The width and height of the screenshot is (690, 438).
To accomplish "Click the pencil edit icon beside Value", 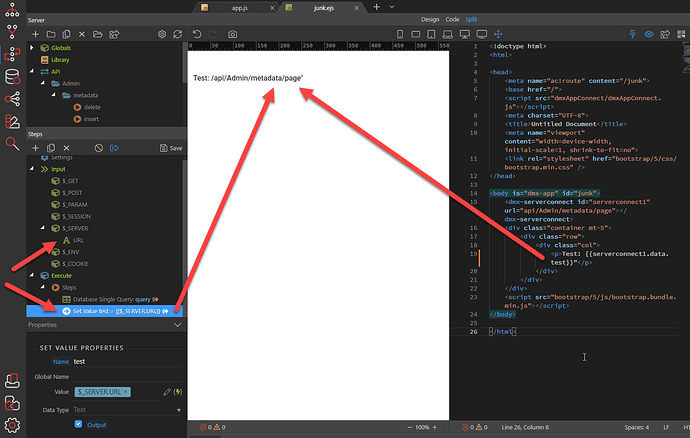I will [x=167, y=392].
